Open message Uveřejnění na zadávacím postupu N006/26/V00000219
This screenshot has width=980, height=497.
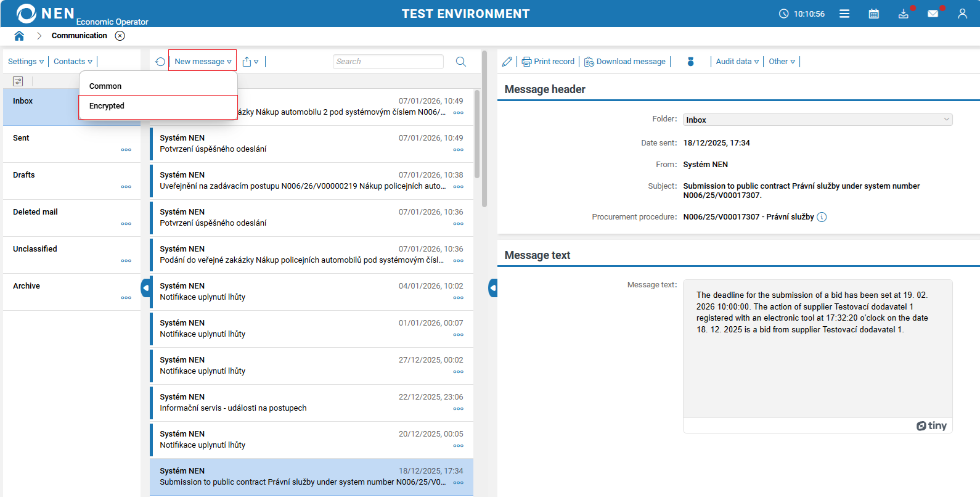pos(311,181)
